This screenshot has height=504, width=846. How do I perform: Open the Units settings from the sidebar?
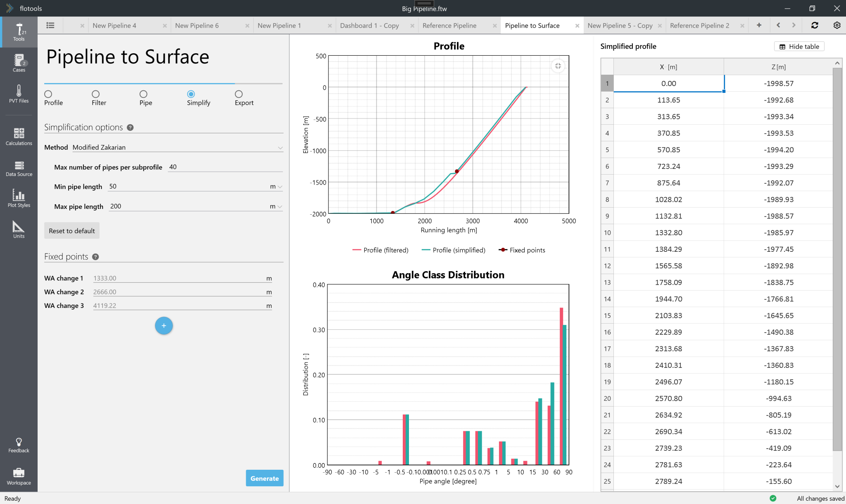[19, 229]
